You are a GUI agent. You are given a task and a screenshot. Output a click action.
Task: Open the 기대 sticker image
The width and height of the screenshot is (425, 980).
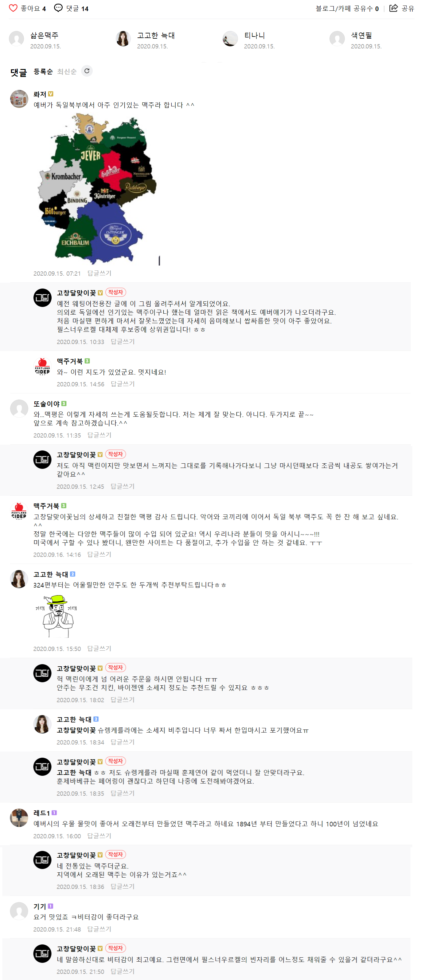tap(57, 616)
